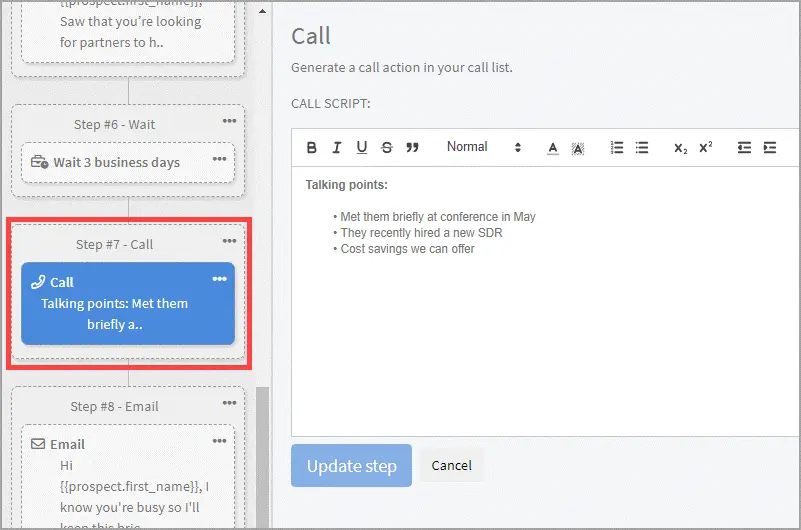This screenshot has width=801, height=530.
Task: Choose text background highlight color
Action: 578,148
